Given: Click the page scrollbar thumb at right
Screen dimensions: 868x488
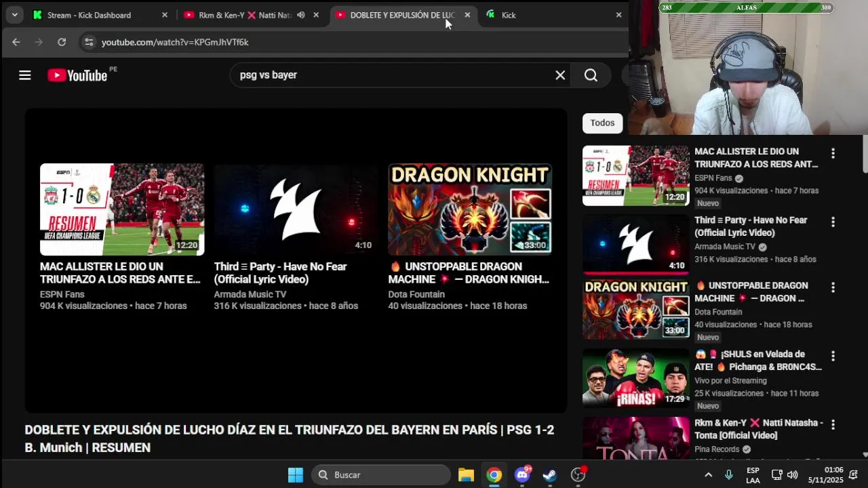Looking at the screenshot, I should coord(865,154).
